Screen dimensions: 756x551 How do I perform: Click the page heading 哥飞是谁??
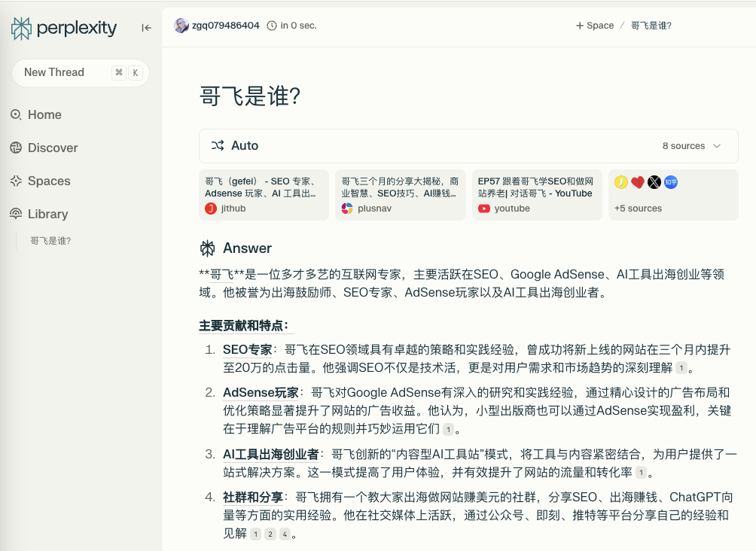point(250,96)
